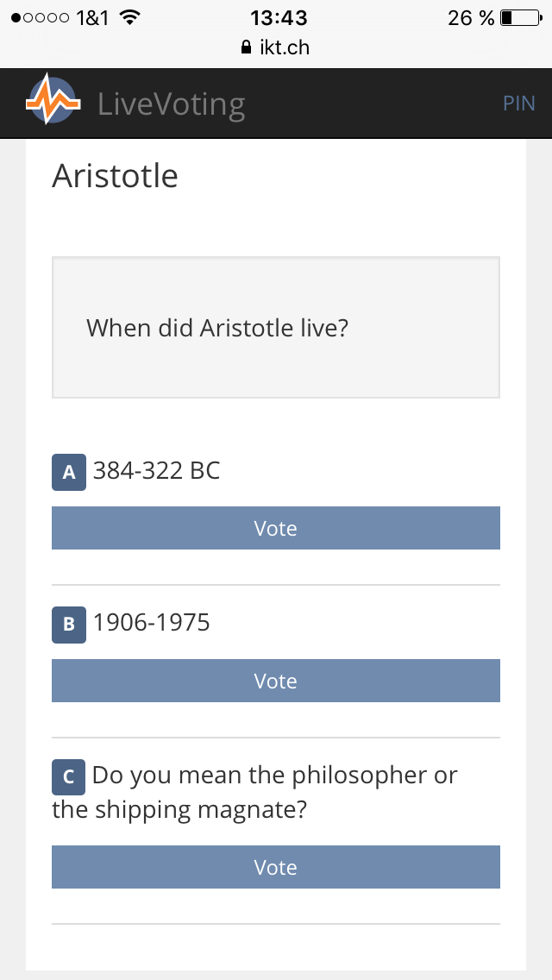Image resolution: width=552 pixels, height=980 pixels.
Task: Click the C answer badge
Action: [x=69, y=777]
